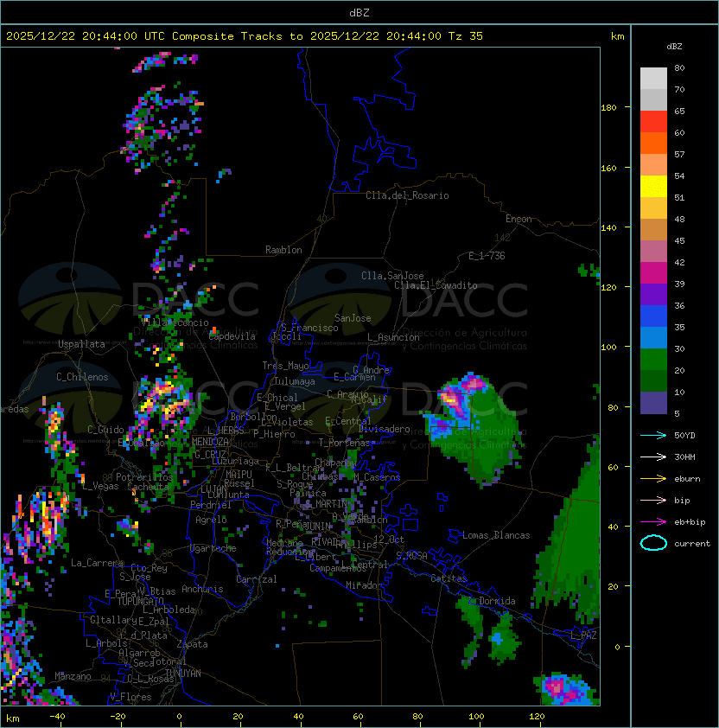Screen dimensions: 719x728
Task: Click the 'Mirador' map label
Action: coord(365,585)
